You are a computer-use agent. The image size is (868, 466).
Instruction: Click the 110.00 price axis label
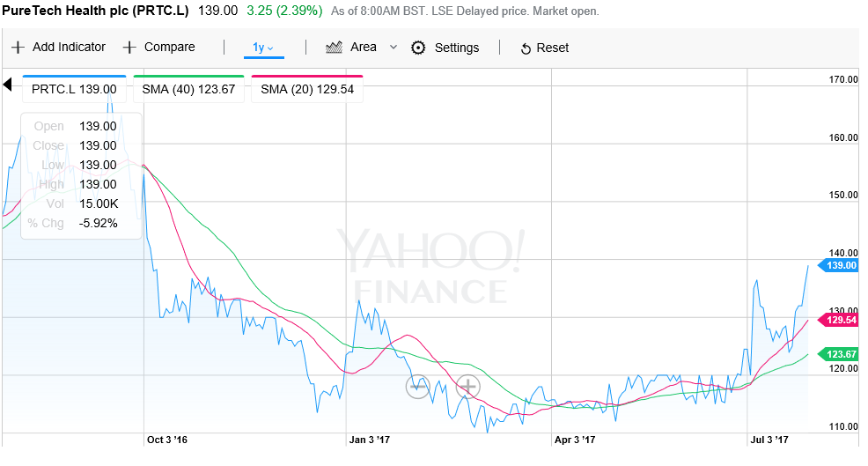843,426
